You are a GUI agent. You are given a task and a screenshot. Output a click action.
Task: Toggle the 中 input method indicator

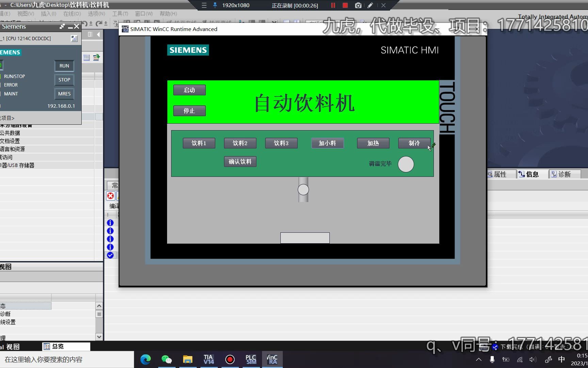pos(561,359)
